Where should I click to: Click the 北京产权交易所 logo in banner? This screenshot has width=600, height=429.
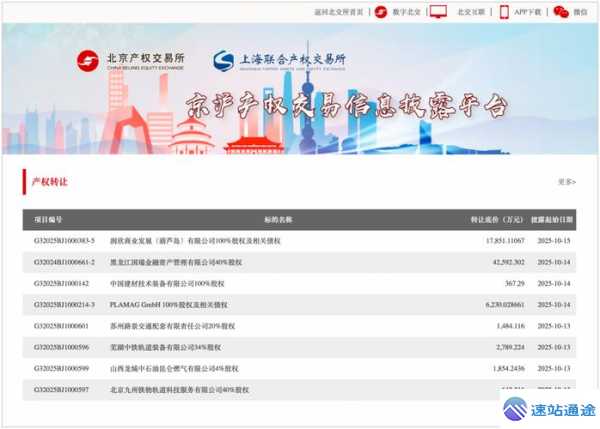(130, 61)
